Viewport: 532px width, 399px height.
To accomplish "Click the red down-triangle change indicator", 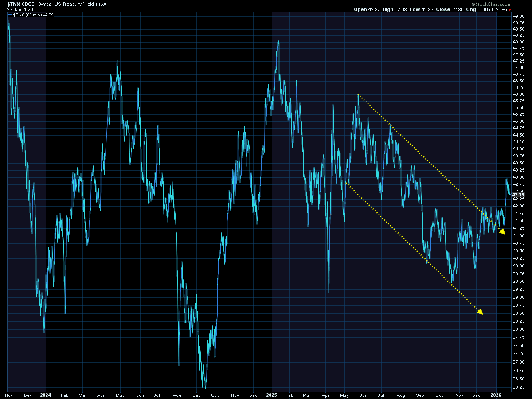I will 510,9.
